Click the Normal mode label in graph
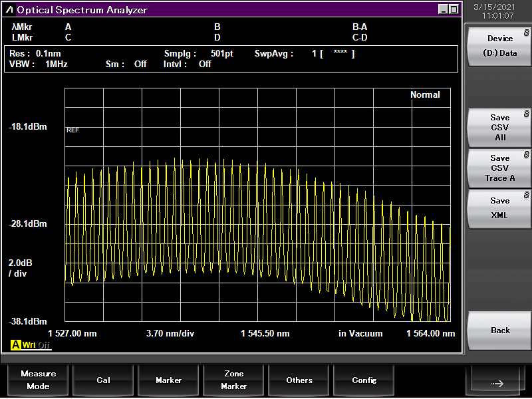This screenshot has width=532, height=399. coord(425,94)
